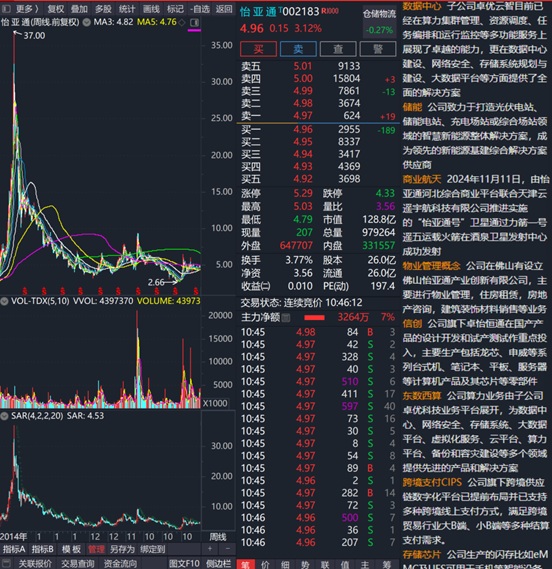
Task: Click the 数据中心 concept link
Action: [x=422, y=7]
